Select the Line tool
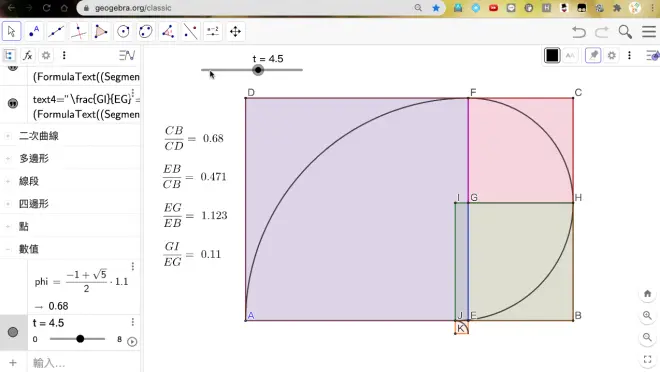 [56, 32]
